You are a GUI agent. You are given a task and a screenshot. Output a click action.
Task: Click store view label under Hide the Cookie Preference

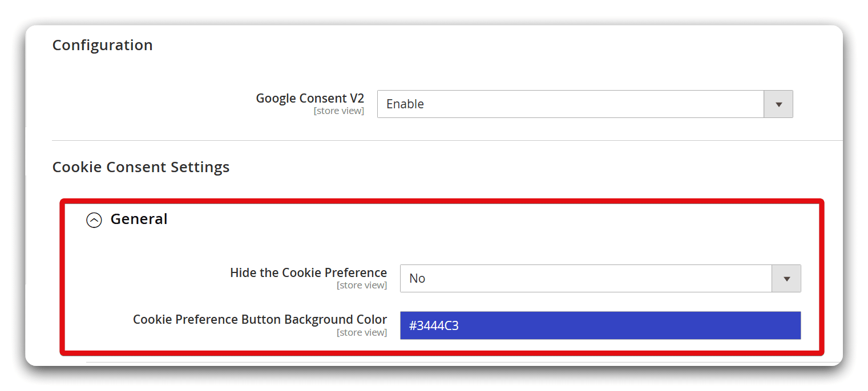coord(362,285)
